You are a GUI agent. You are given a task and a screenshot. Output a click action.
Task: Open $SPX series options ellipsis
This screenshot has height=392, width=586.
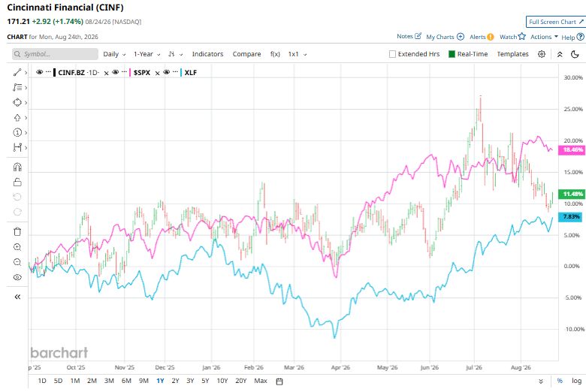pyautogui.click(x=124, y=72)
